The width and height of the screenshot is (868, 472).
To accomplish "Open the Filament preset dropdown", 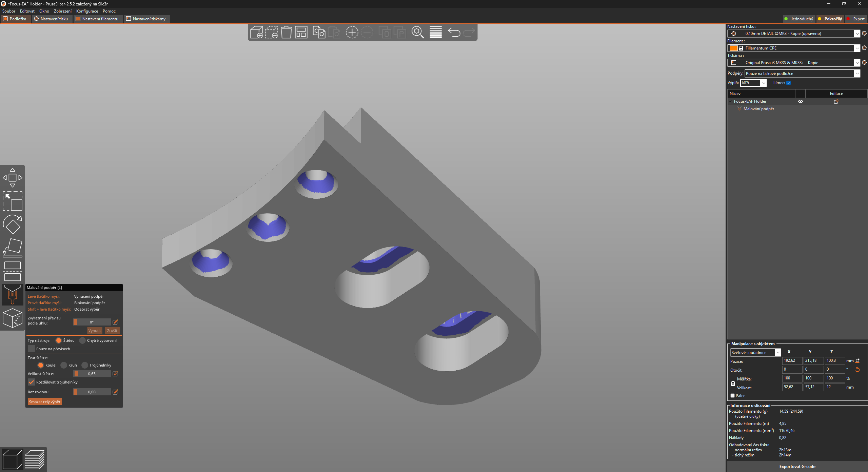I will coord(857,48).
